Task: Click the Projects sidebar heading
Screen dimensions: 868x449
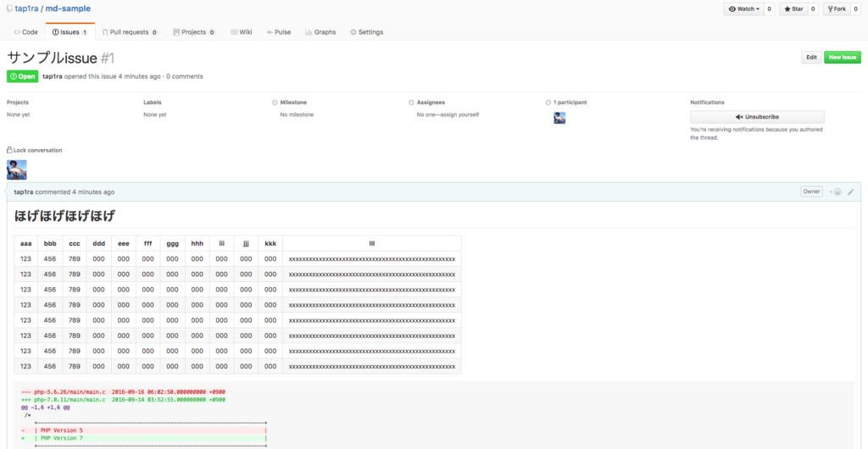Action: coord(18,103)
